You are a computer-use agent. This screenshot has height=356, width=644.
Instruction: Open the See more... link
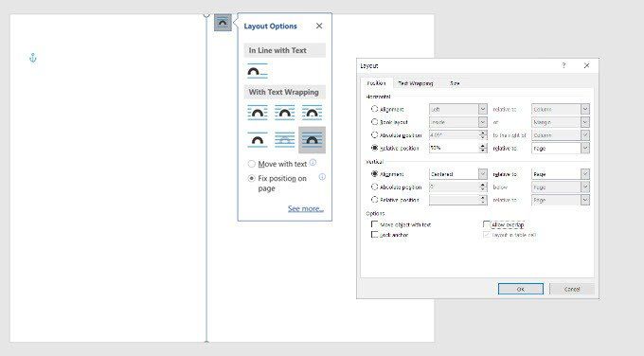tap(306, 208)
